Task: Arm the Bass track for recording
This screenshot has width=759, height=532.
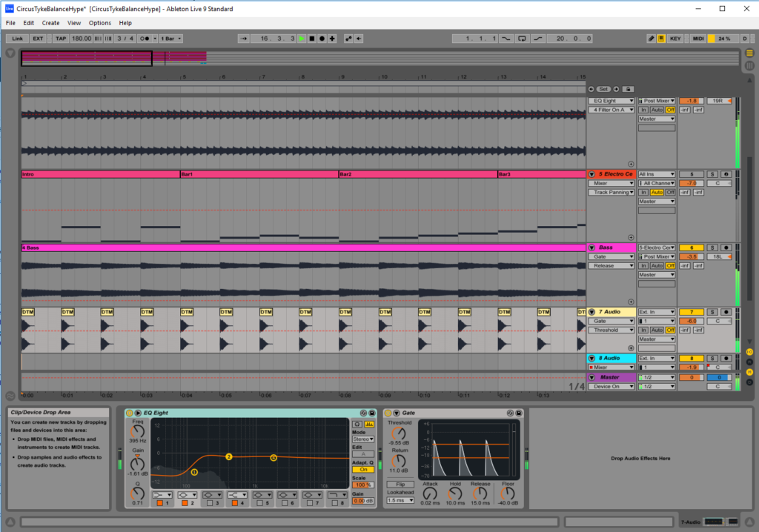Action: coord(726,248)
